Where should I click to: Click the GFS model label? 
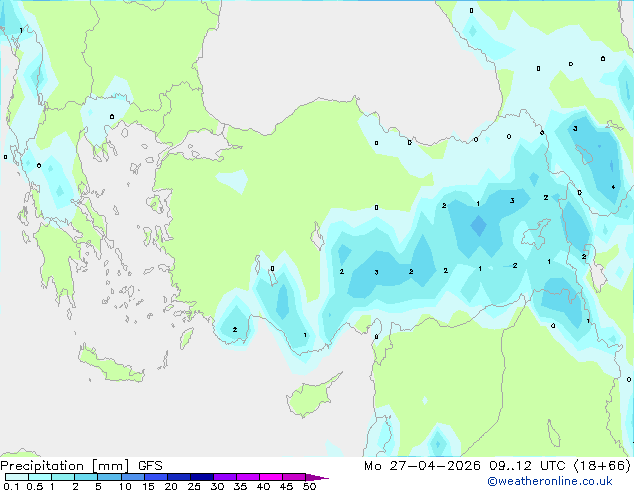coord(150,466)
